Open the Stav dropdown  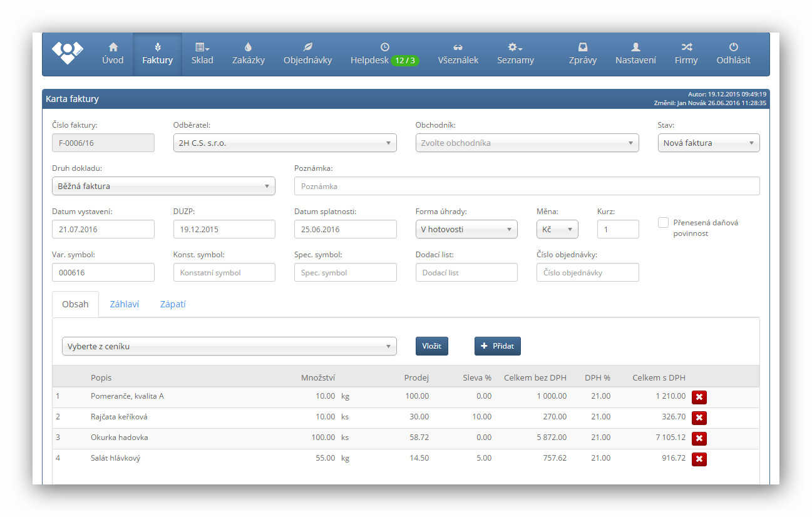pyautogui.click(x=708, y=143)
